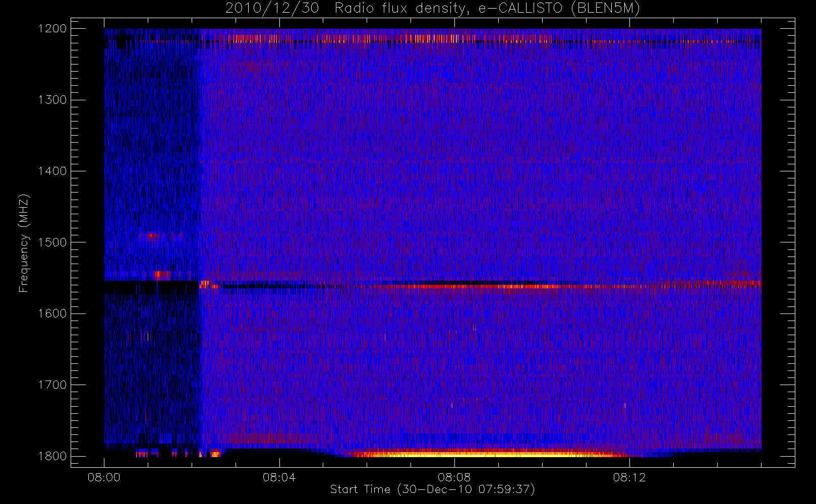The width and height of the screenshot is (816, 504).
Task: Click the 'Start Time (30-Dec-10 07:59:37)' label
Action: [432, 489]
